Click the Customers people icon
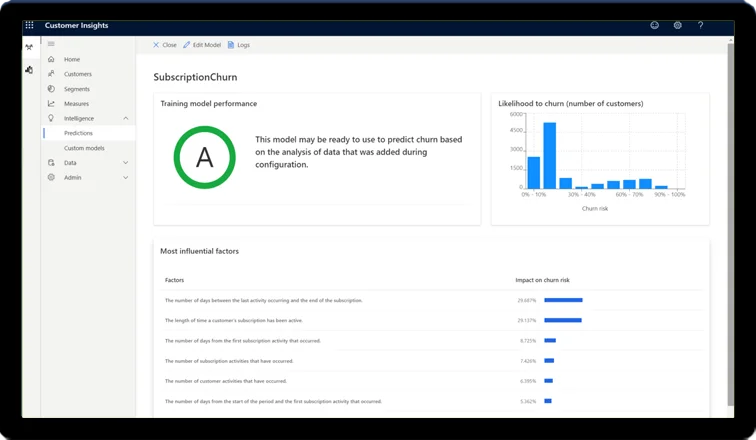Screen dimensions: 756x440 pos(51,74)
